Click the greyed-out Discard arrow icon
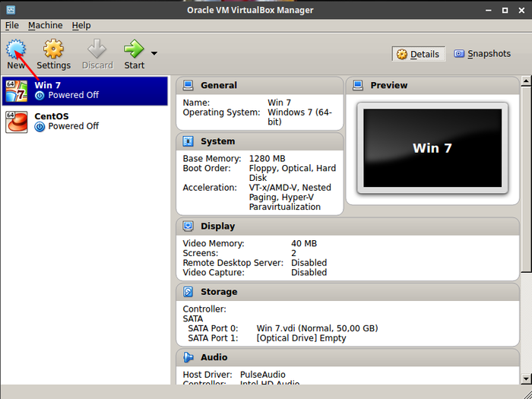532x399 pixels. pyautogui.click(x=97, y=49)
